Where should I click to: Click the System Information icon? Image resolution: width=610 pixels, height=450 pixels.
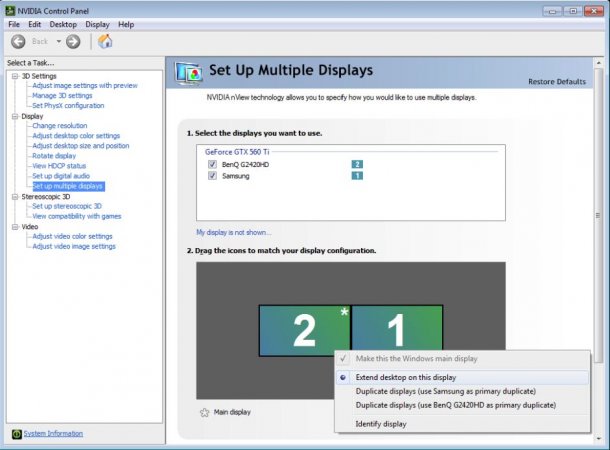(x=16, y=434)
